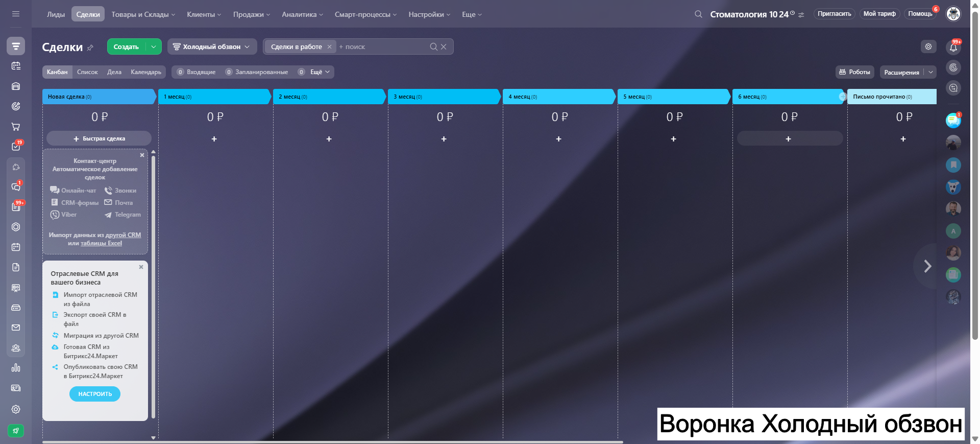This screenshot has width=980, height=444.
Task: Select Онлайн-чат in the Контакт-центр panel
Action: (73, 191)
